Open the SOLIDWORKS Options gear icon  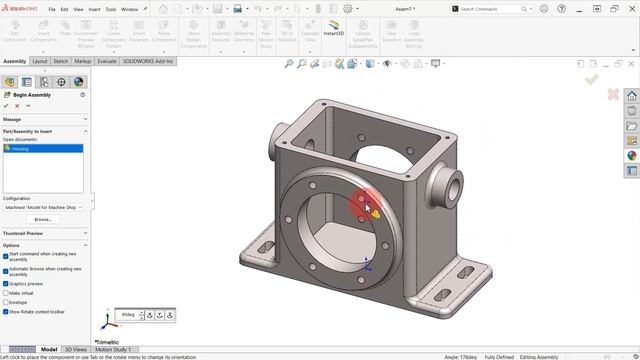click(x=347, y=9)
